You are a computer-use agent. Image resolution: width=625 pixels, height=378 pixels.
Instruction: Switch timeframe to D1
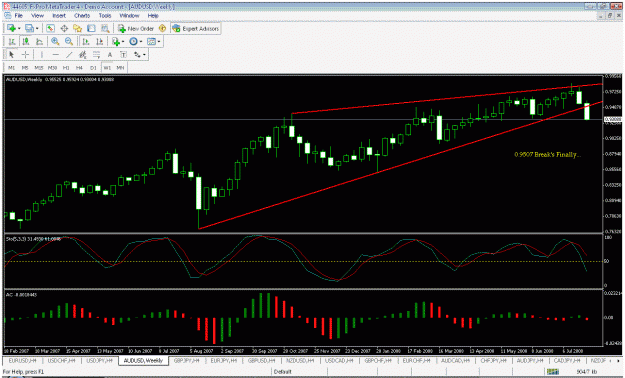tap(93, 68)
